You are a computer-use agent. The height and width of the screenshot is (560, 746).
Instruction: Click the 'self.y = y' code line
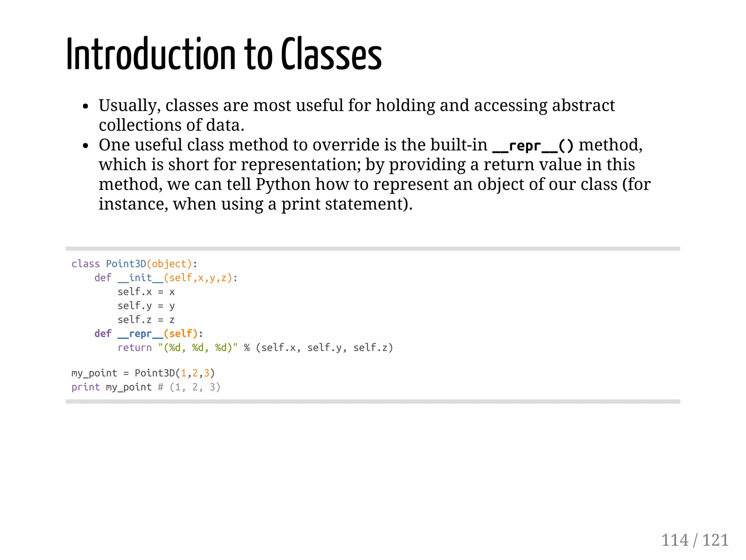point(146,306)
